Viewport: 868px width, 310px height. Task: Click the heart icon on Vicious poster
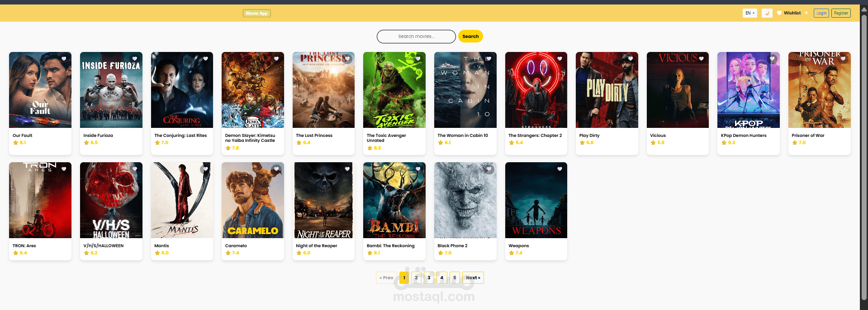pos(702,58)
